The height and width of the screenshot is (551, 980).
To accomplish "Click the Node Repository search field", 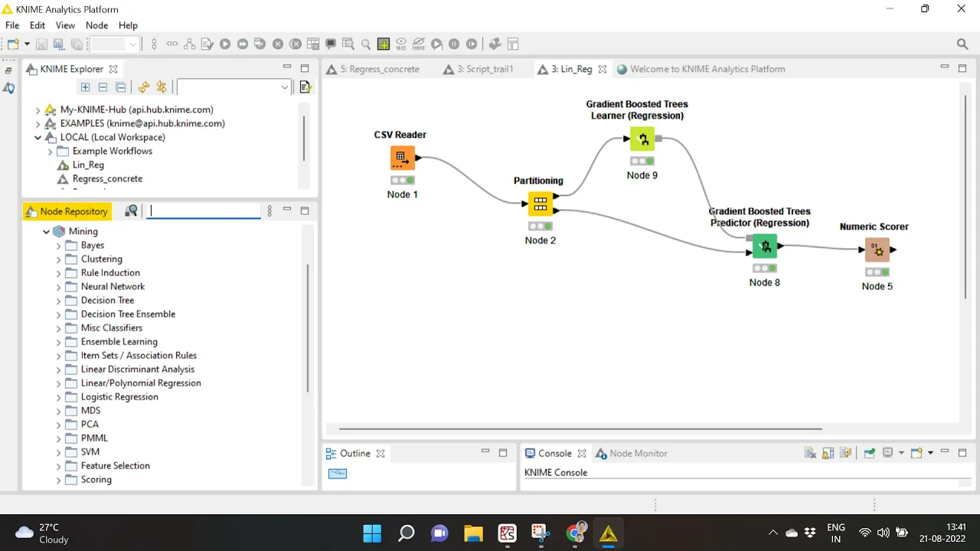I will tap(204, 210).
